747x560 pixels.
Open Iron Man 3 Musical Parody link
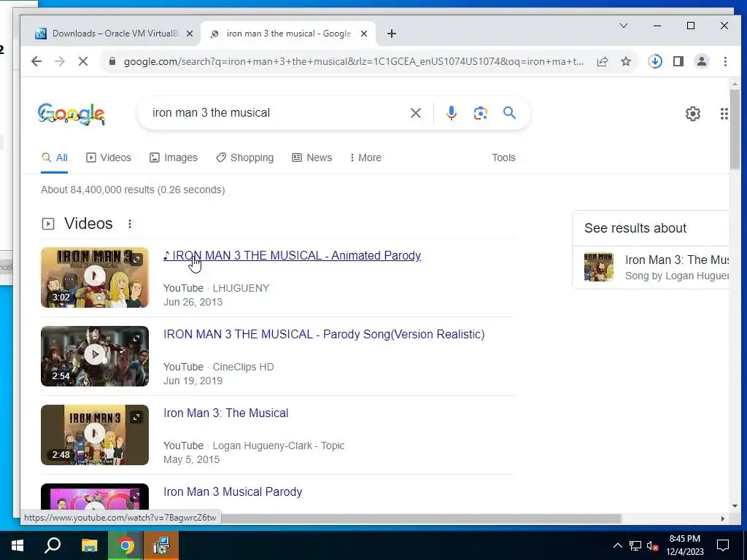click(x=233, y=492)
